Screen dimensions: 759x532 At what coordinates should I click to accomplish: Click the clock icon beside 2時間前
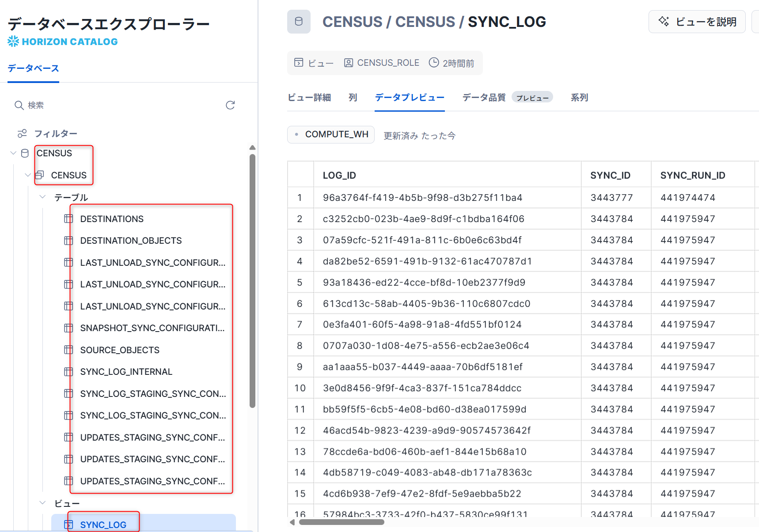tap(434, 63)
